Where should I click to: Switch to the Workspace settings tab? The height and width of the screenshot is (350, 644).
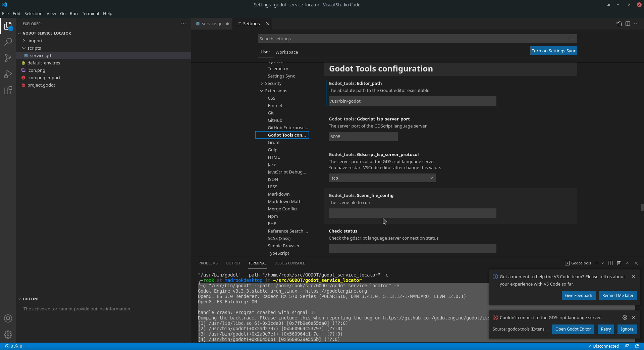(287, 52)
